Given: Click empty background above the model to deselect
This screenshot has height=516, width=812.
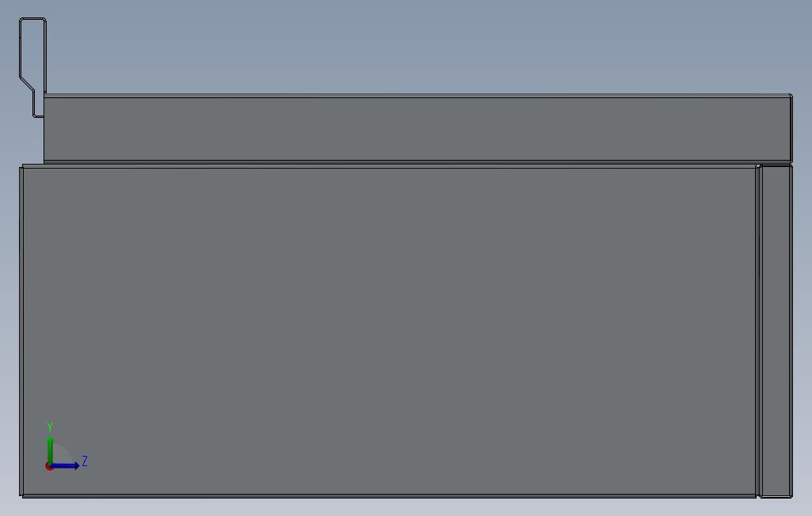Looking at the screenshot, I should pos(414,47).
